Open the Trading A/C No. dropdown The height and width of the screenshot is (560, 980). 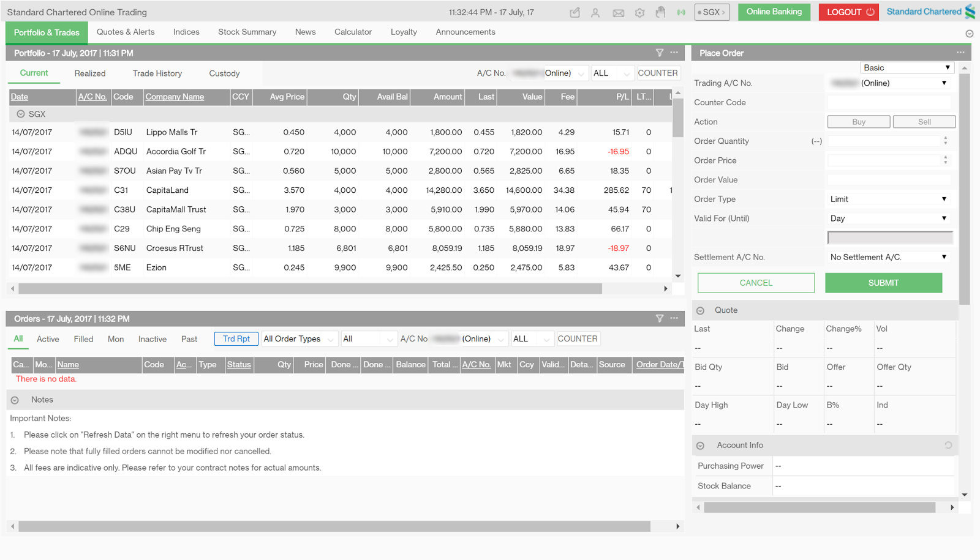pyautogui.click(x=889, y=83)
